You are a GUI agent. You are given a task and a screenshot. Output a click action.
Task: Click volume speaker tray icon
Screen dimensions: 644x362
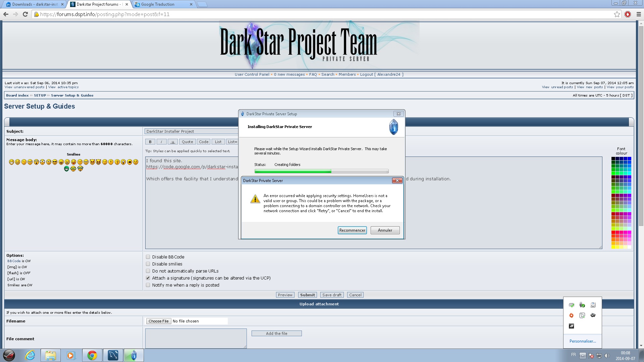pos(607,356)
